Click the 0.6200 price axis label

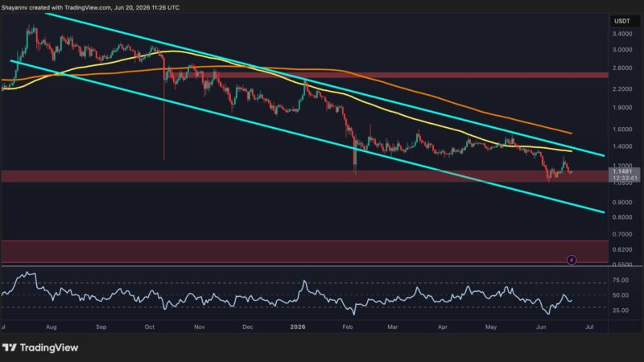tap(621, 249)
